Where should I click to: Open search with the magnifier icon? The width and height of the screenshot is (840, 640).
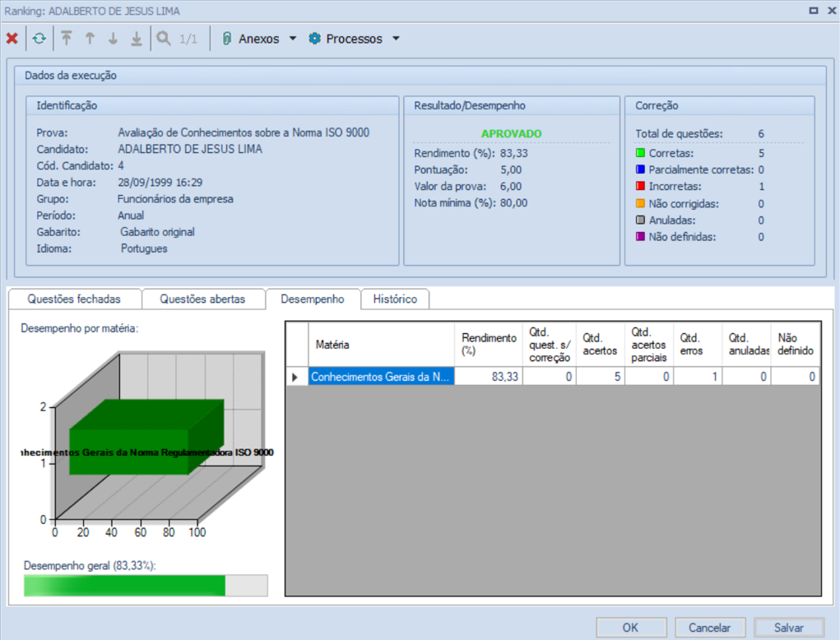(164, 39)
